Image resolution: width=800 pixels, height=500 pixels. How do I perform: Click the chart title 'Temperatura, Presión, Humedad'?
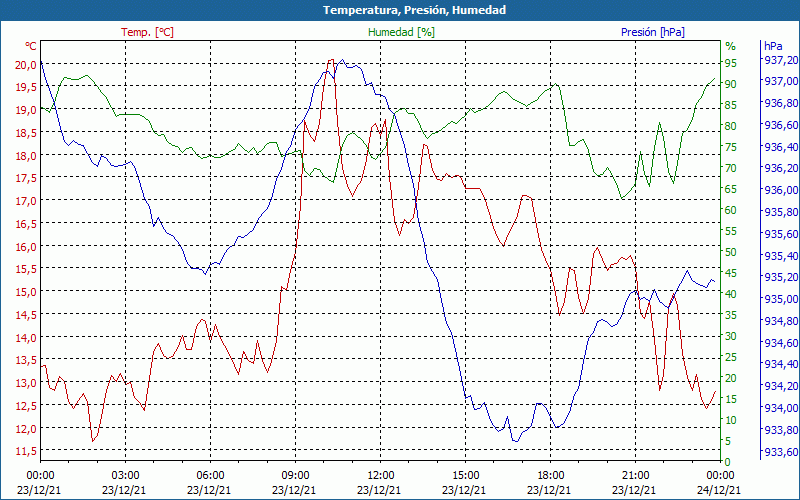tap(414, 10)
